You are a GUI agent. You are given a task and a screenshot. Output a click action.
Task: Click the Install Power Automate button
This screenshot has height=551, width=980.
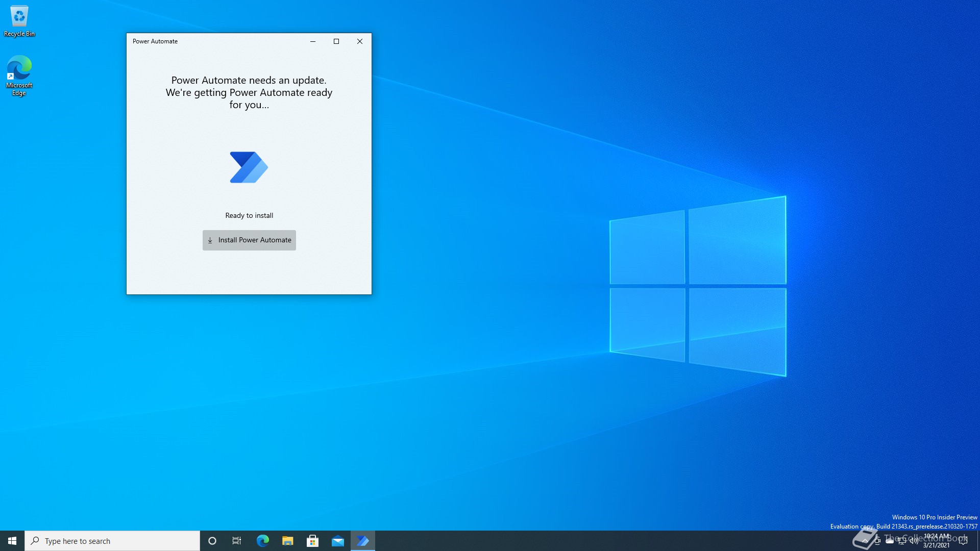coord(249,240)
